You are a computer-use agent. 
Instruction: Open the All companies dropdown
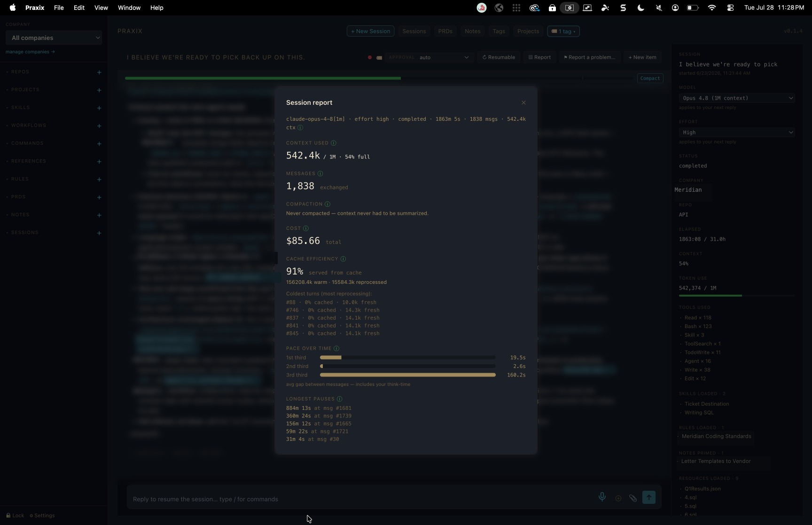[54, 38]
